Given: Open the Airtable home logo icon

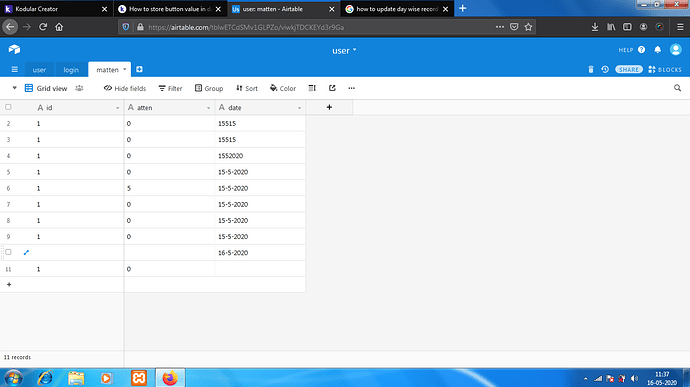Looking at the screenshot, I should (x=14, y=49).
